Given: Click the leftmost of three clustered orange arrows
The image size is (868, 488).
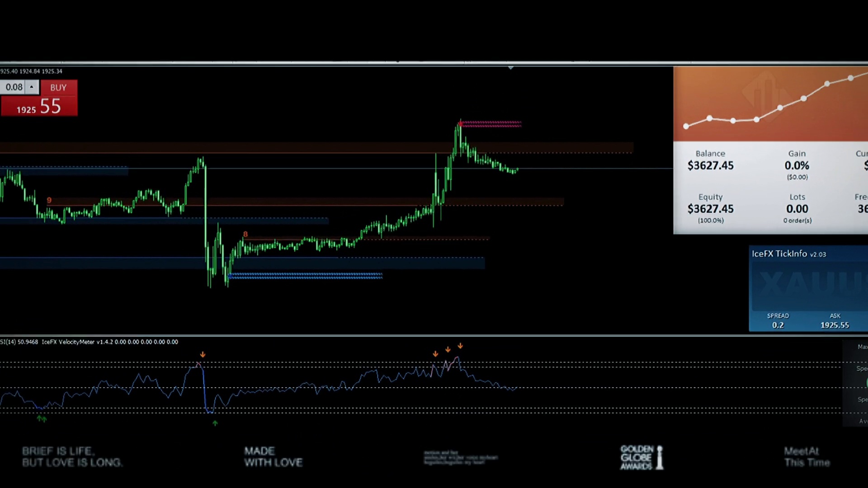Looking at the screenshot, I should (435, 354).
